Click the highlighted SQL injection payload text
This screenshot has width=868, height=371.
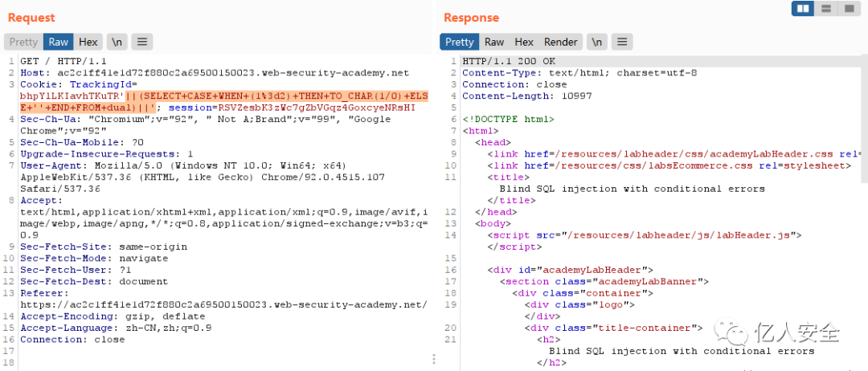coord(223,102)
